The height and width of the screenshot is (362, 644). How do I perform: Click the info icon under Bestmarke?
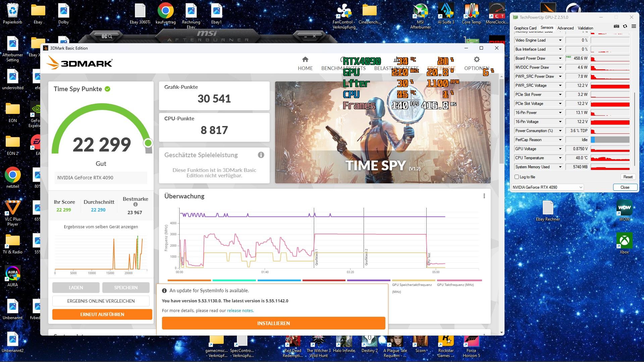[x=136, y=204]
